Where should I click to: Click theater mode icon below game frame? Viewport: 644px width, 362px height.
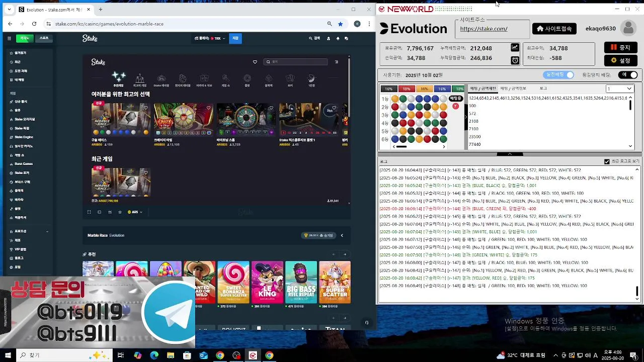pos(99,212)
